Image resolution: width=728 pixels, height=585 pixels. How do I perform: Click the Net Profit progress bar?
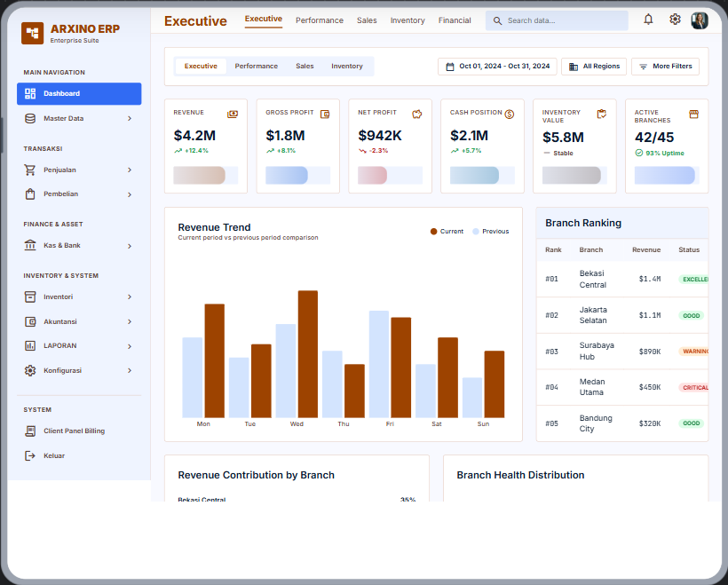coord(390,176)
